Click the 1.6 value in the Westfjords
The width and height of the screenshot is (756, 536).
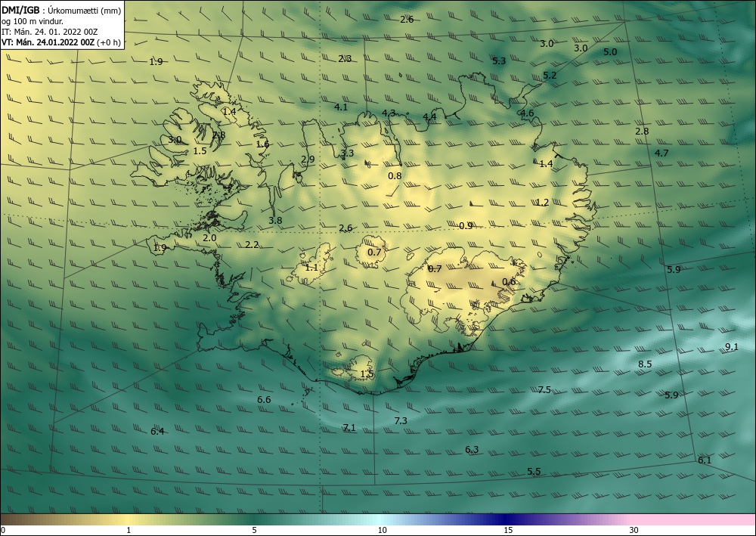click(x=262, y=144)
